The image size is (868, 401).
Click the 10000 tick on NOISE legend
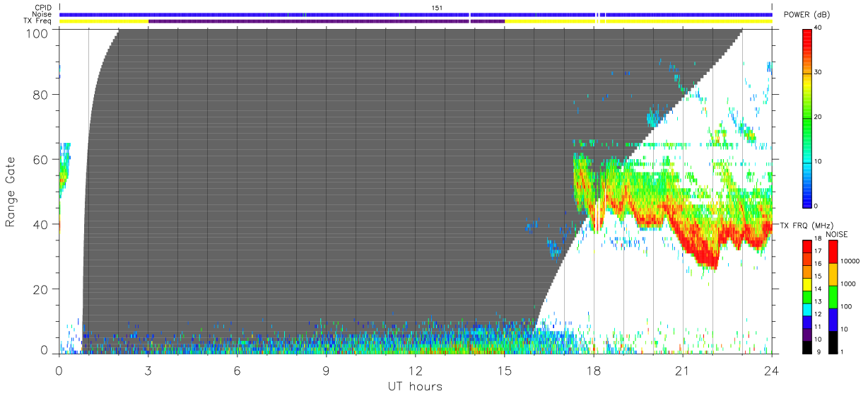[x=850, y=260]
